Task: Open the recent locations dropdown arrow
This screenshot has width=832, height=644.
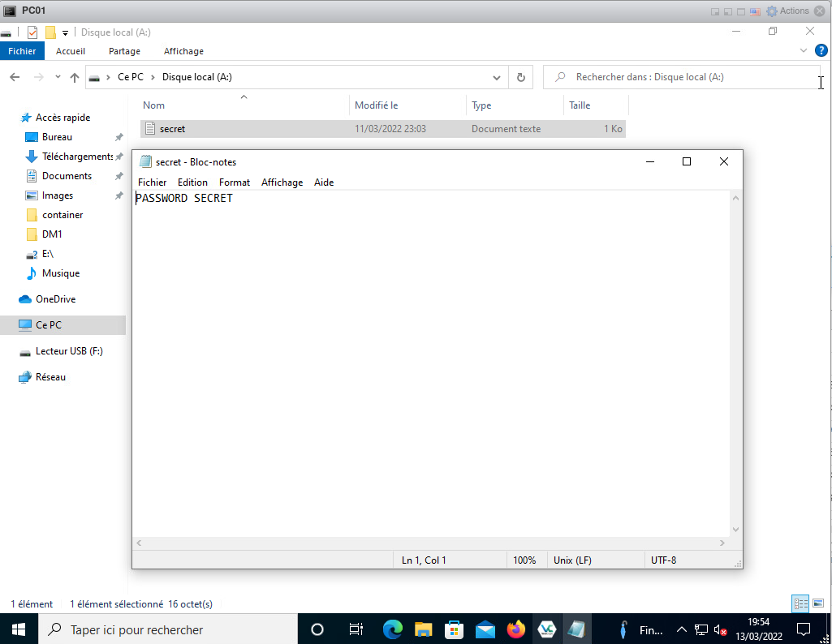Action: point(58,77)
